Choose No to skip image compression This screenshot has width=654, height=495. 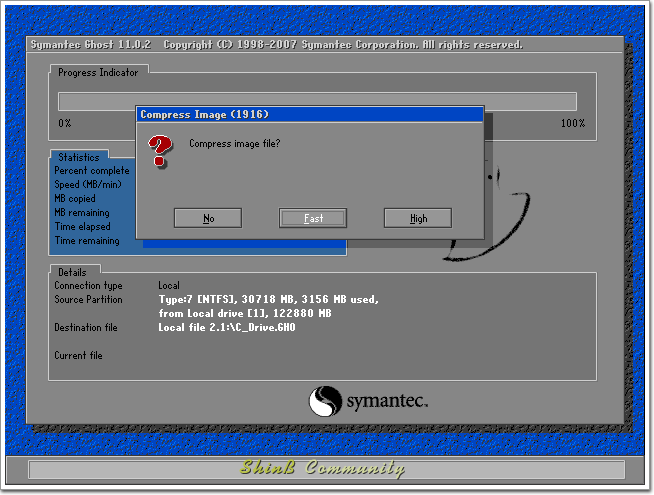click(208, 218)
